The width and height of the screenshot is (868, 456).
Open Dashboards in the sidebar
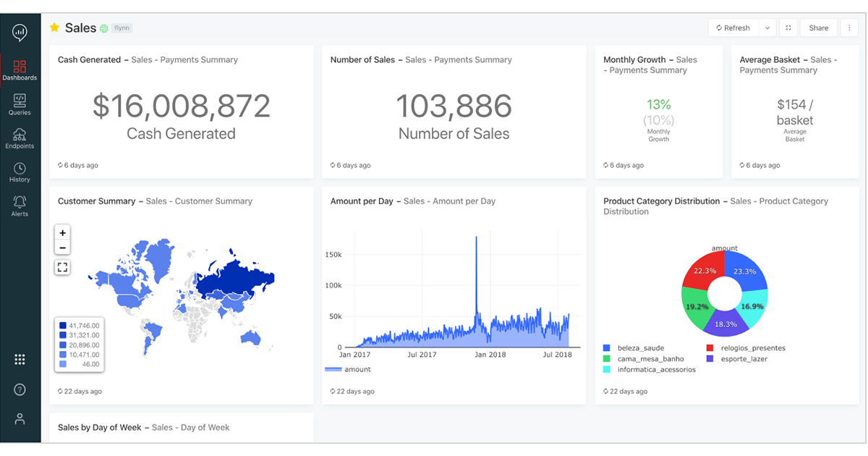pos(20,70)
